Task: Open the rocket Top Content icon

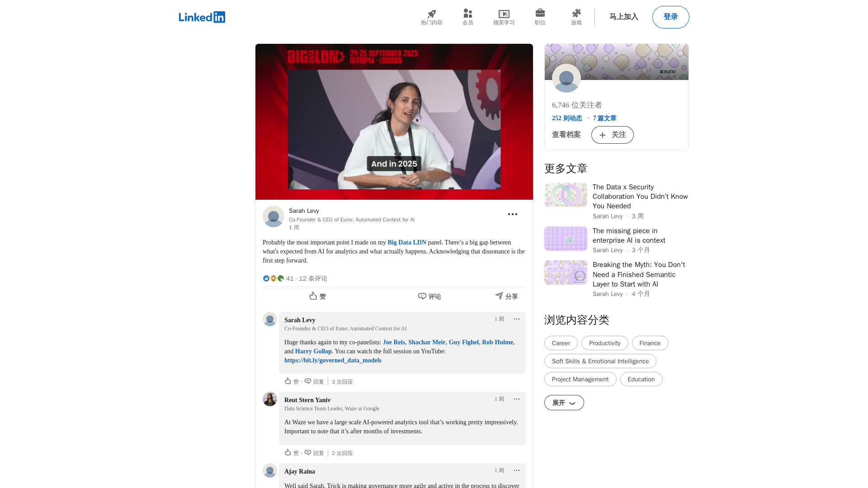Action: [431, 14]
